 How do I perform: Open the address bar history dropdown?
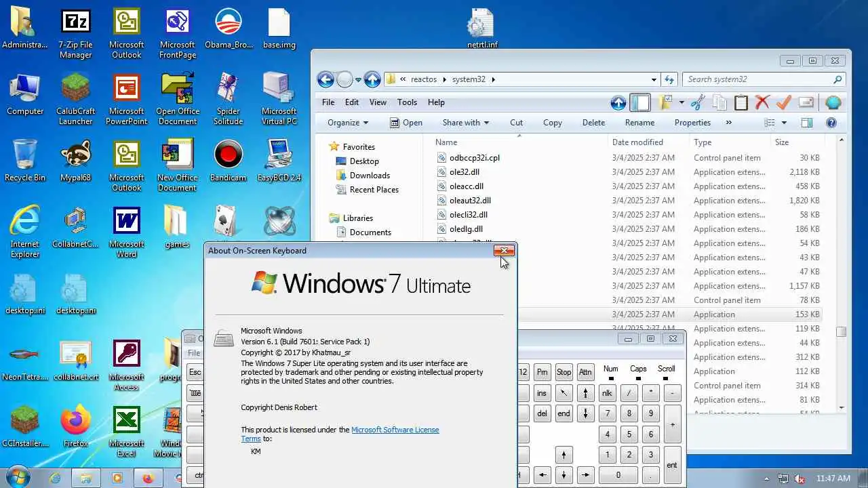(654, 79)
